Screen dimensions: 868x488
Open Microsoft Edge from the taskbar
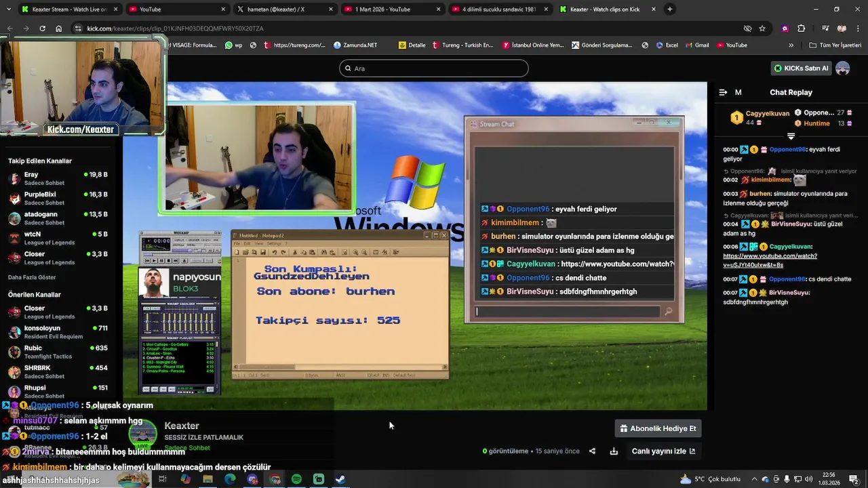(230, 479)
